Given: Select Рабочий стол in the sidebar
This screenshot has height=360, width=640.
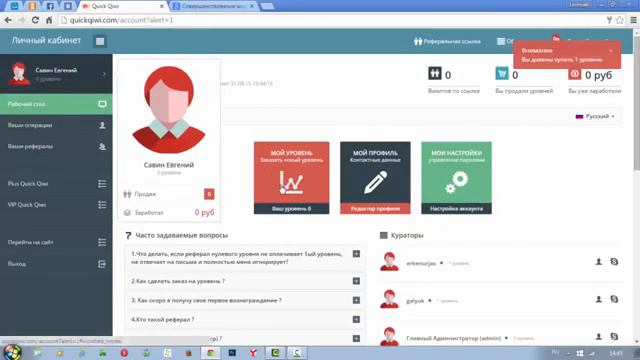Looking at the screenshot, I should [56, 104].
